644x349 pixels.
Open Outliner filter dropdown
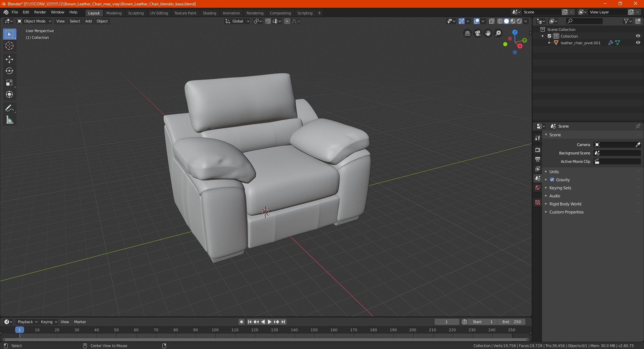click(x=628, y=21)
